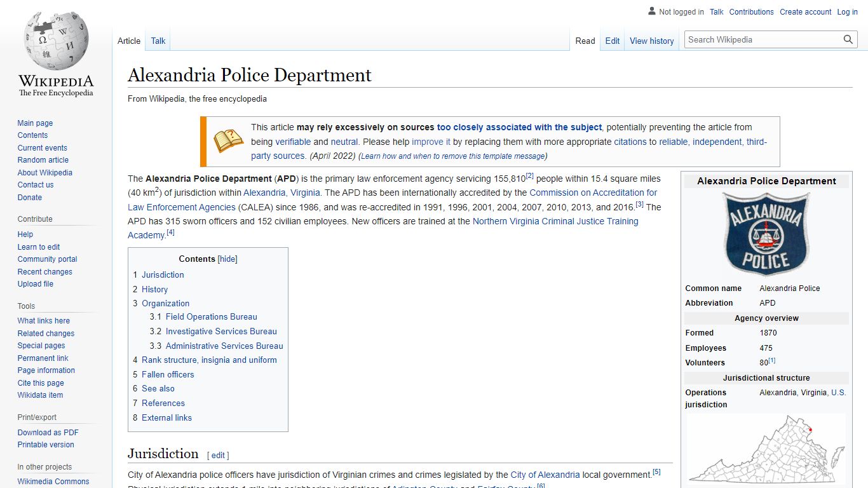Jump to Field Operations Bureau entry
The height and width of the screenshot is (488, 868).
tap(212, 316)
